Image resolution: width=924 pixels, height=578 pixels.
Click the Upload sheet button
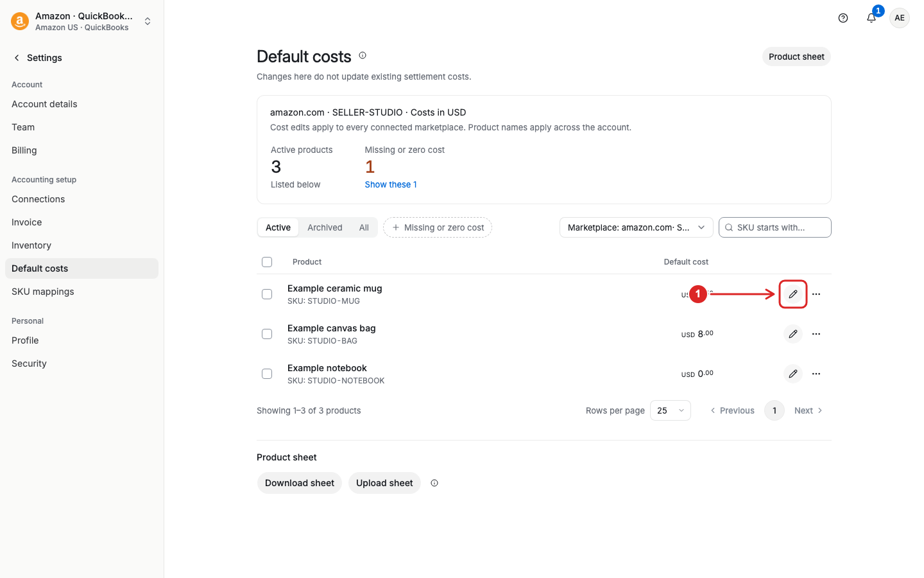point(384,483)
